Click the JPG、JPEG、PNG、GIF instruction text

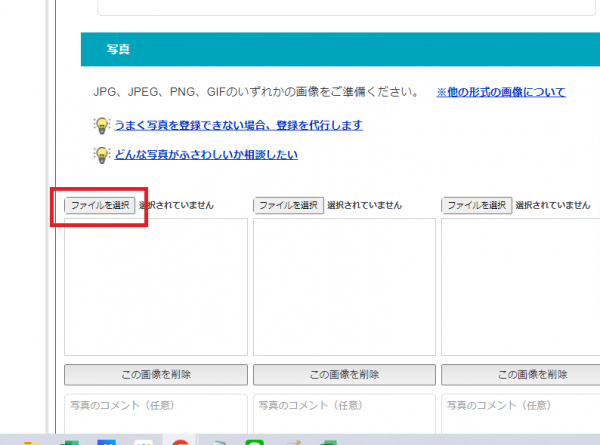(x=257, y=92)
